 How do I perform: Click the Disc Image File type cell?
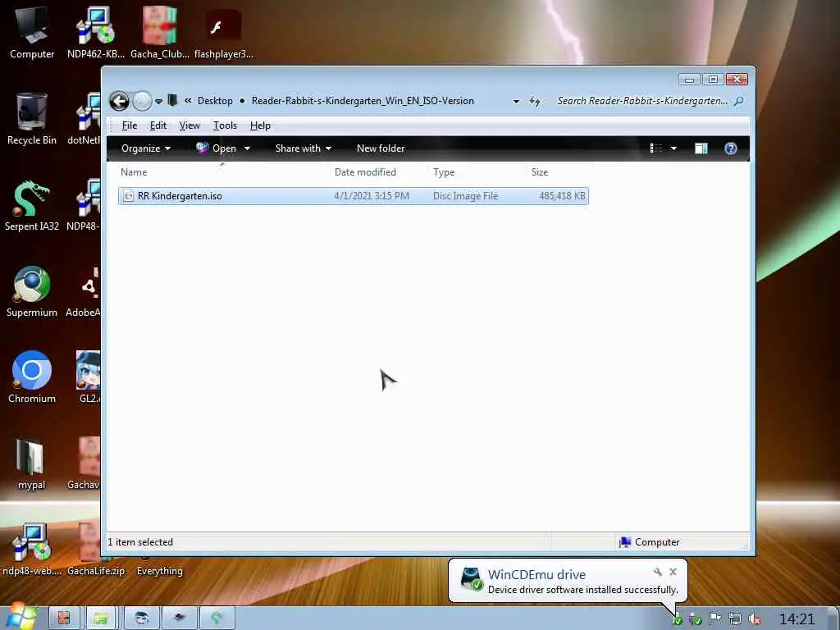pos(466,196)
